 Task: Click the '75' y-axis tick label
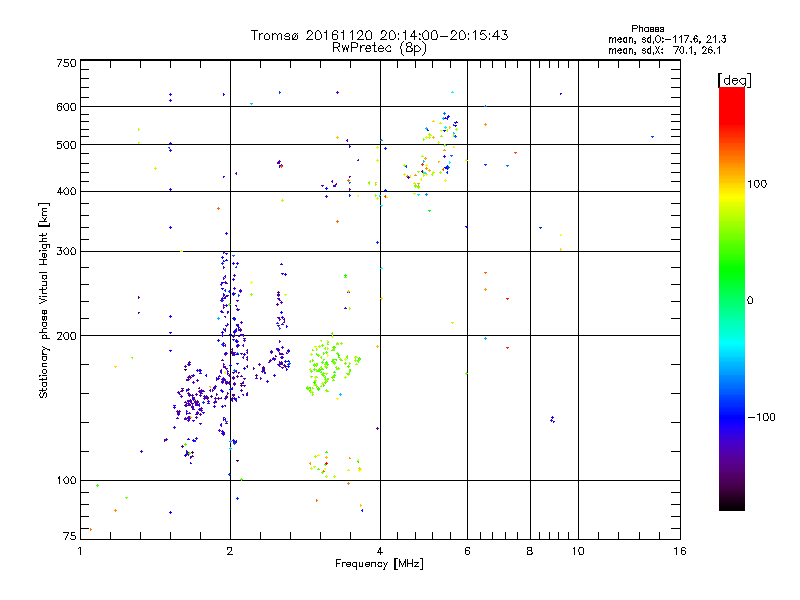[x=70, y=536]
